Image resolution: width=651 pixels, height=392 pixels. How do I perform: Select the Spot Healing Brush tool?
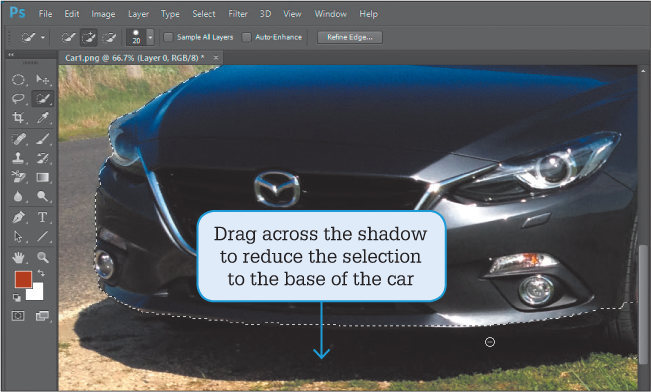coord(18,139)
